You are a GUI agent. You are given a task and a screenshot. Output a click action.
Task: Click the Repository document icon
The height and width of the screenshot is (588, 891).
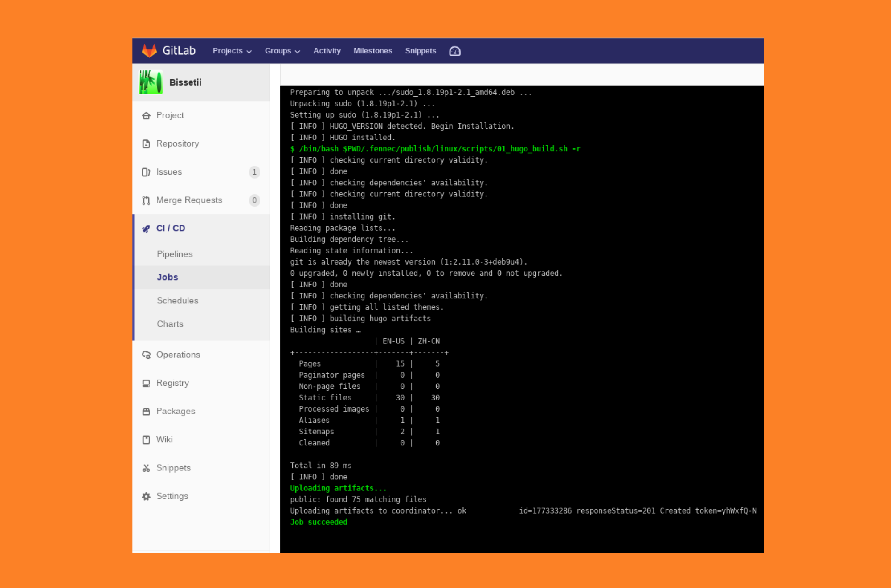coord(146,144)
